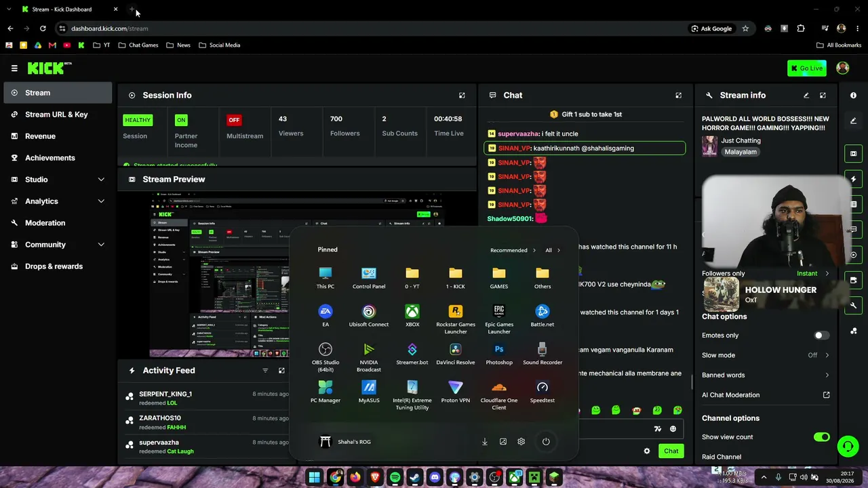Open Photoshop from the Start menu

tap(499, 354)
